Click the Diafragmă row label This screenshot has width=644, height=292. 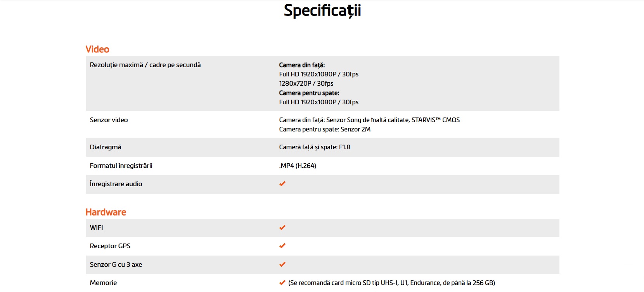106,147
